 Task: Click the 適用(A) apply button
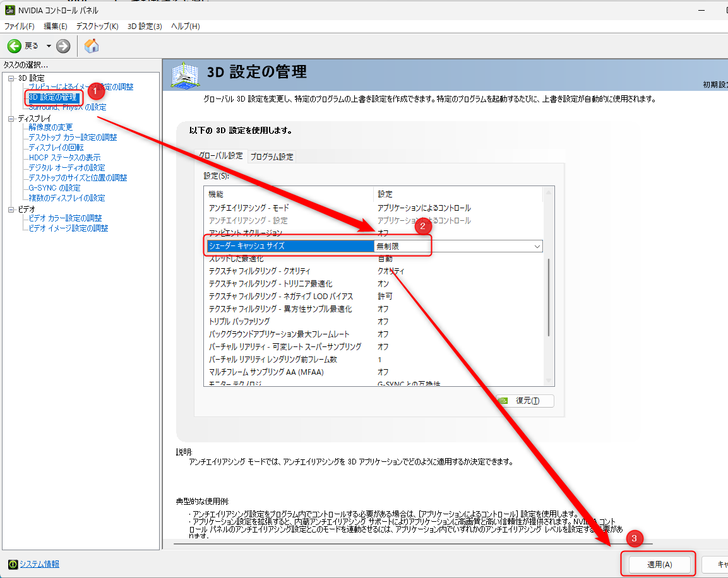coord(659,564)
